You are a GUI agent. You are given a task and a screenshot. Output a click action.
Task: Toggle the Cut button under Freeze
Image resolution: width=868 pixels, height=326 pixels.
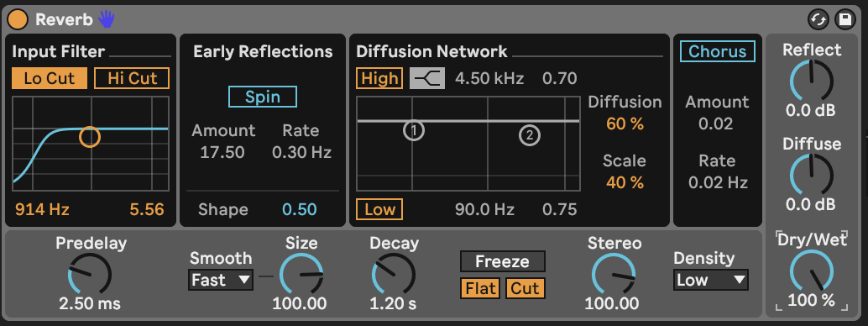click(525, 288)
